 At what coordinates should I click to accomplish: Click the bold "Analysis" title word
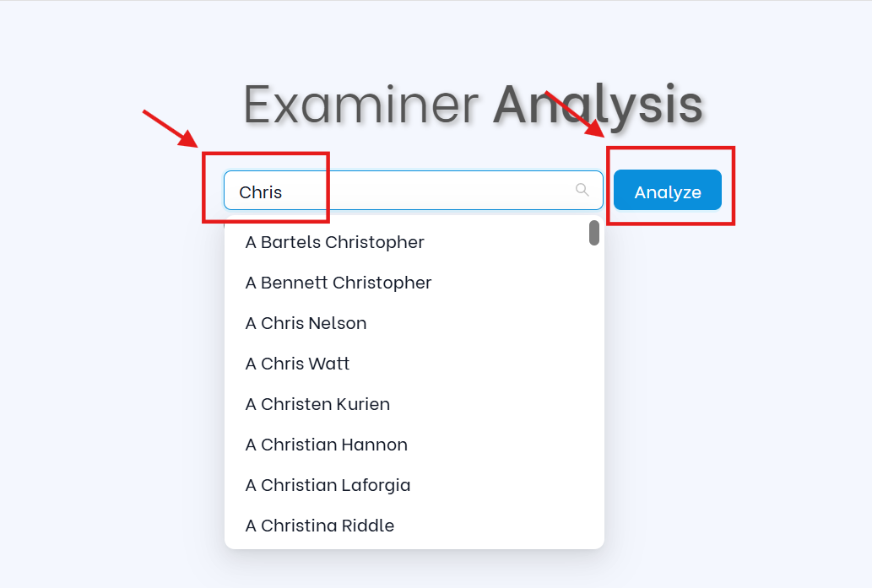[x=598, y=105]
